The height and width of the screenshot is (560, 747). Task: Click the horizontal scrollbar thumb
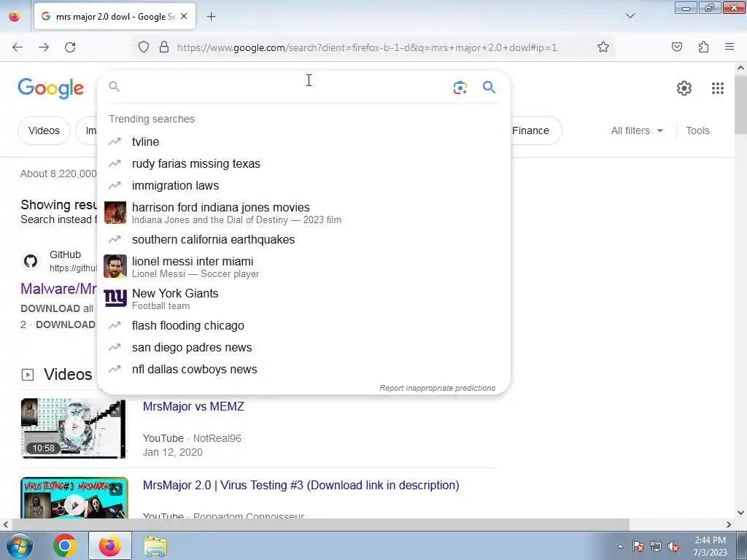click(320, 524)
